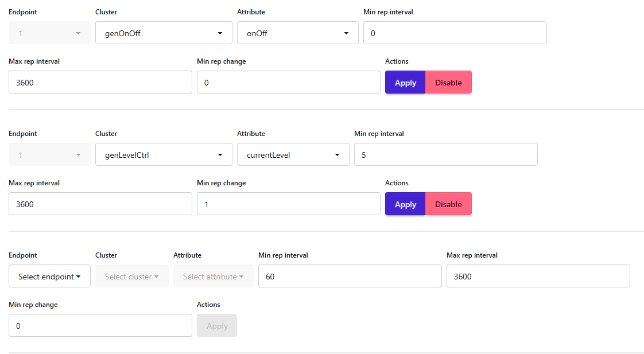Expand the genLevelCtrl cluster dropdown
This screenshot has width=644, height=354.
point(164,155)
